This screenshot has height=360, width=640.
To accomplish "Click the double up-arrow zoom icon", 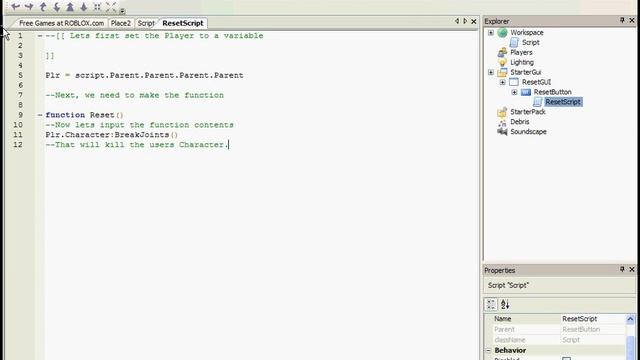I will [70, 7].
